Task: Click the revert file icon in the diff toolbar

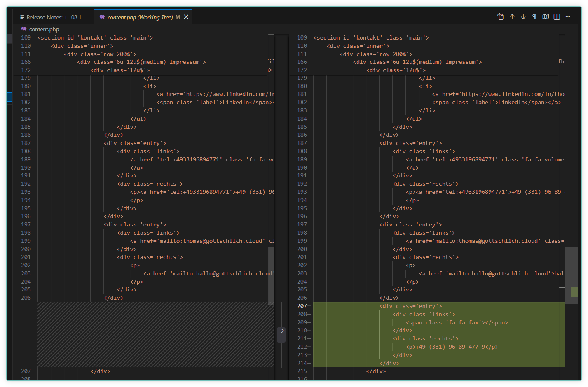Action: pos(500,16)
